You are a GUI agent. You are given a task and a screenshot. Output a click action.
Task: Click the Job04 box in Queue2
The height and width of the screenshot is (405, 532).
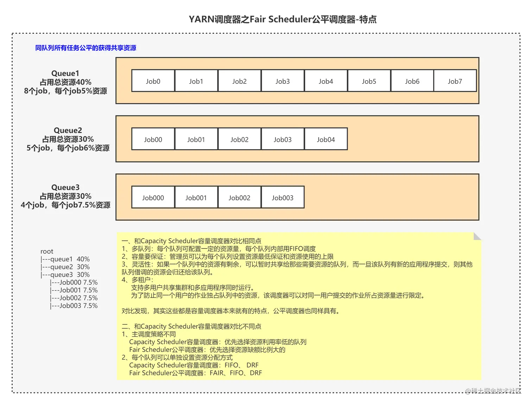(x=326, y=139)
